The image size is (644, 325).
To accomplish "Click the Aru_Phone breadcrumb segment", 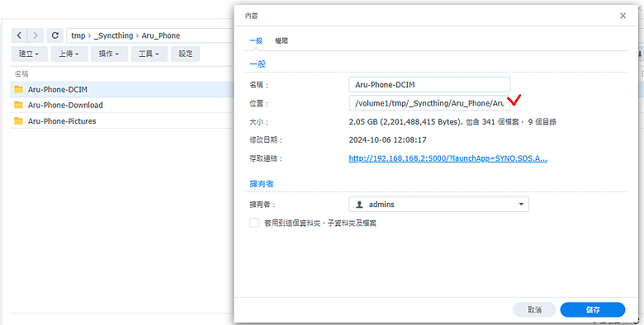I will point(161,35).
